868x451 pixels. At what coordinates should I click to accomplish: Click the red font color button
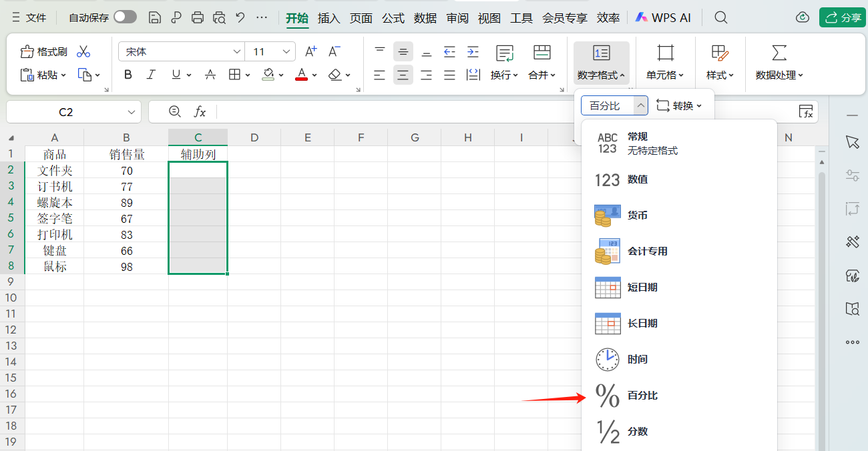tap(301, 75)
